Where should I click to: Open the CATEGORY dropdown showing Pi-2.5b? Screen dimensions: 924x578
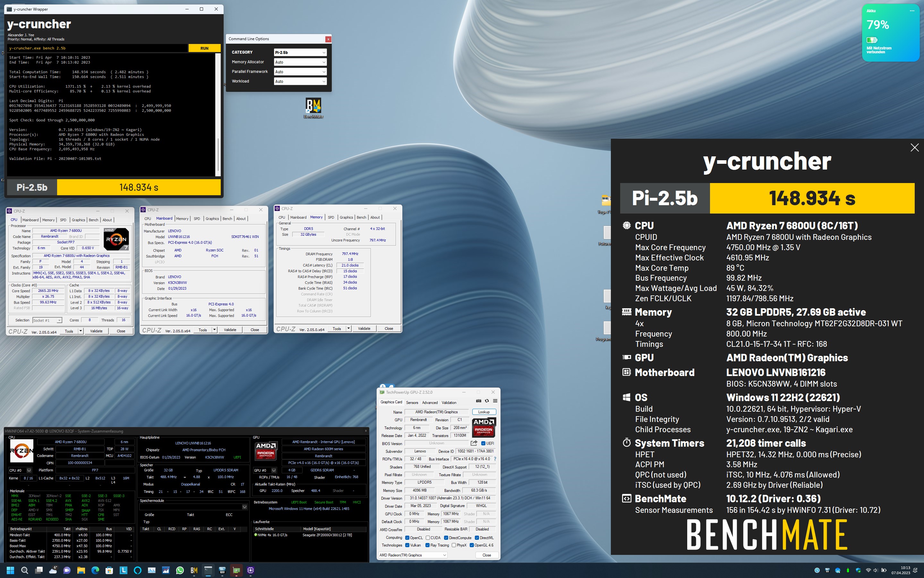click(300, 52)
